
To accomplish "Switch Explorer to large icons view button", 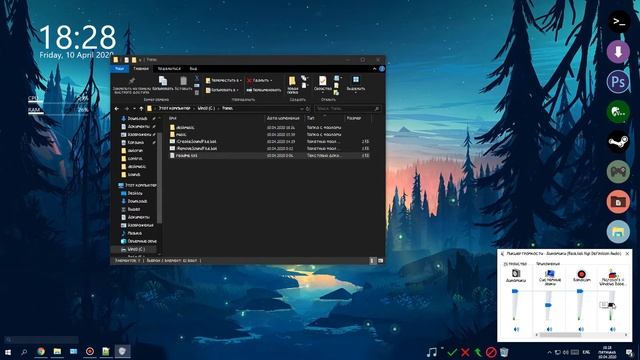I will (380, 260).
